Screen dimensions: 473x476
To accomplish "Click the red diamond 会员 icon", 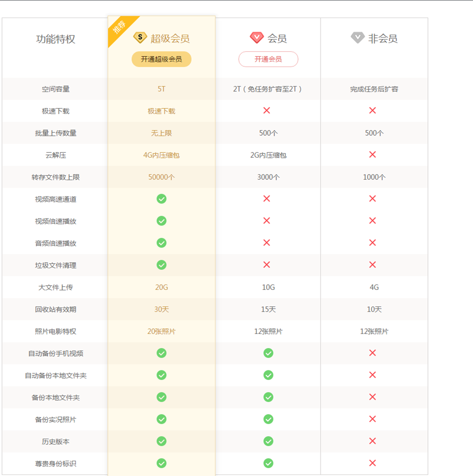I will point(257,38).
